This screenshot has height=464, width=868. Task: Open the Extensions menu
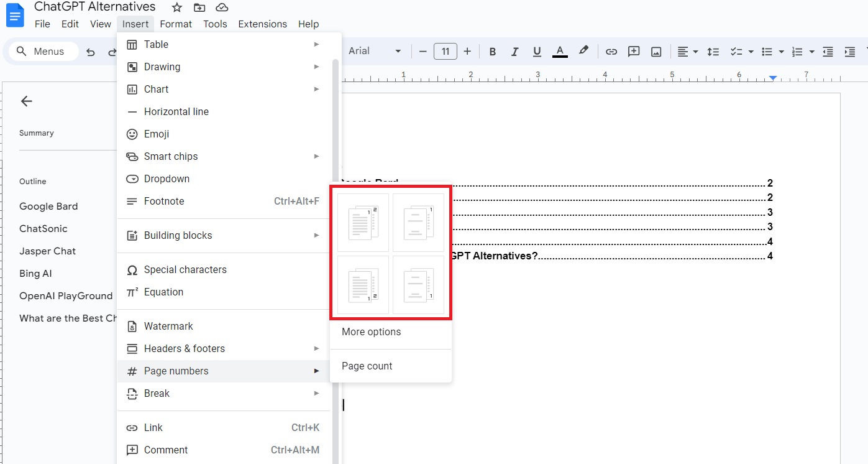pyautogui.click(x=262, y=24)
